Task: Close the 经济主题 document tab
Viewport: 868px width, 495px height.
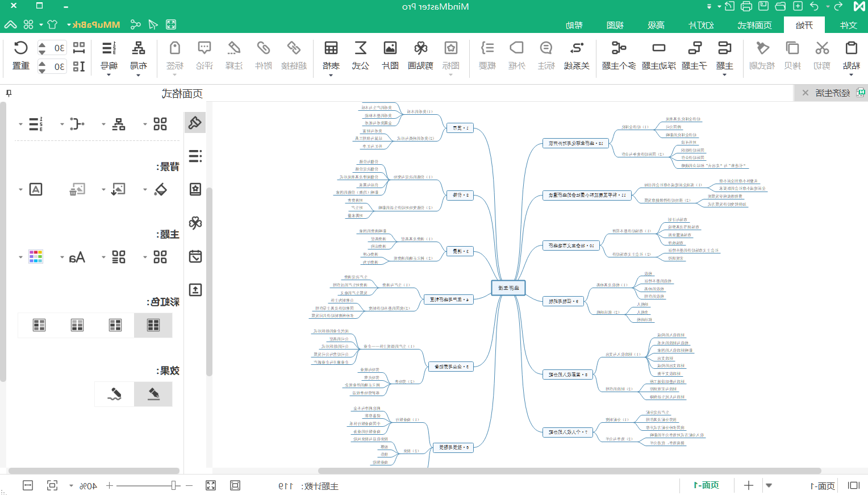Action: (x=806, y=93)
